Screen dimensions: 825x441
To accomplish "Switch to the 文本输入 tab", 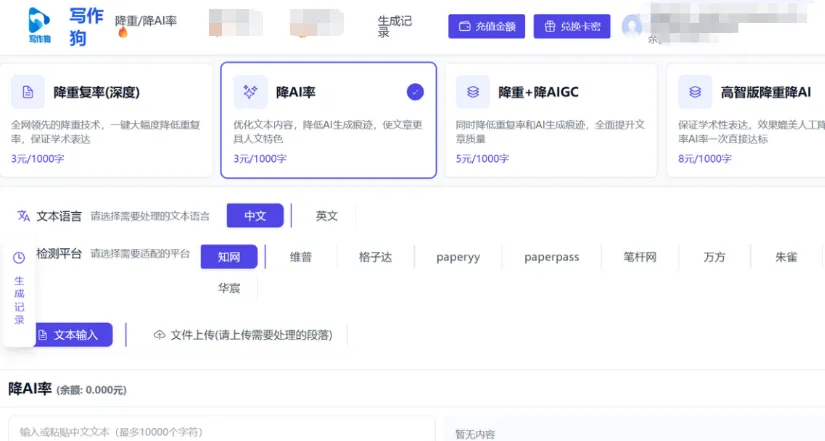I will click(74, 335).
